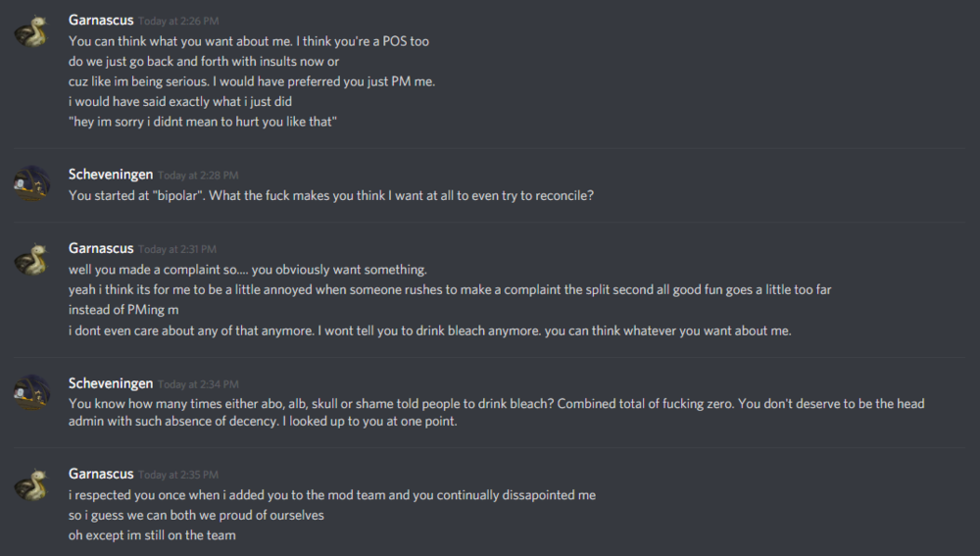Select the "Today at 2:31 PM" timestamp
980x556 pixels.
pyautogui.click(x=177, y=249)
